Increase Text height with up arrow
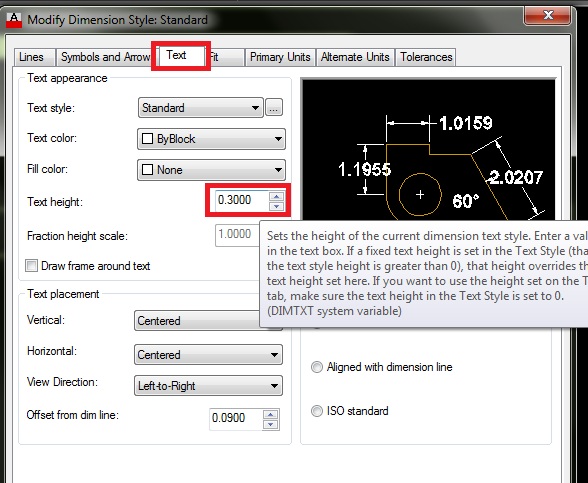 click(x=277, y=196)
